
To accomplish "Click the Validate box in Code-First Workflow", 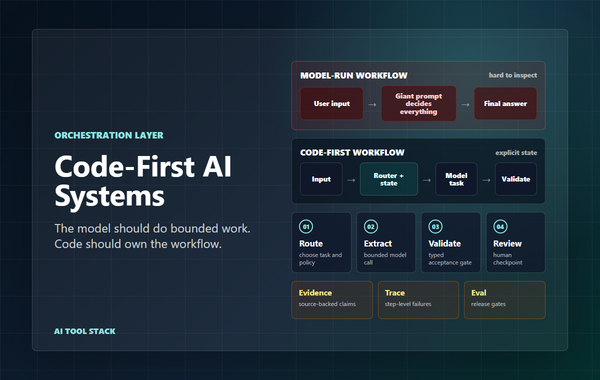I will [x=516, y=179].
